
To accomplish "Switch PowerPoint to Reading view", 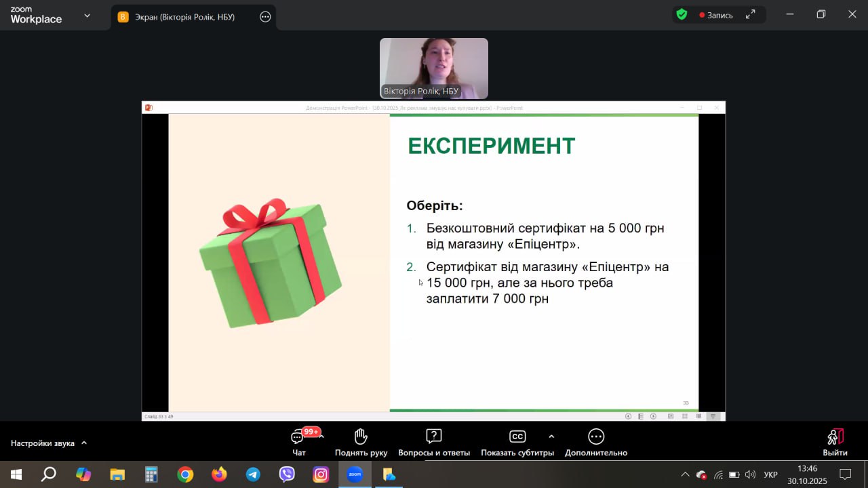I will pyautogui.click(x=698, y=416).
